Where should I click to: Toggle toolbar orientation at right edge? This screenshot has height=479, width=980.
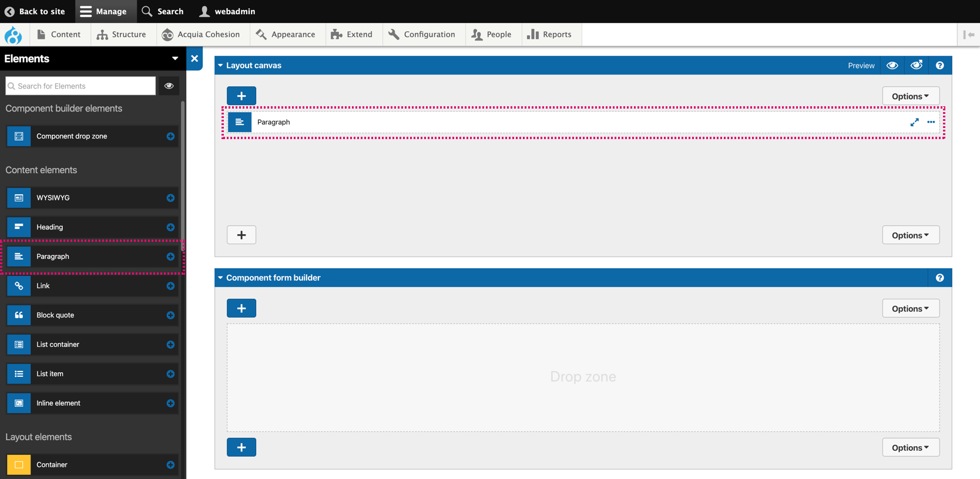(969, 35)
